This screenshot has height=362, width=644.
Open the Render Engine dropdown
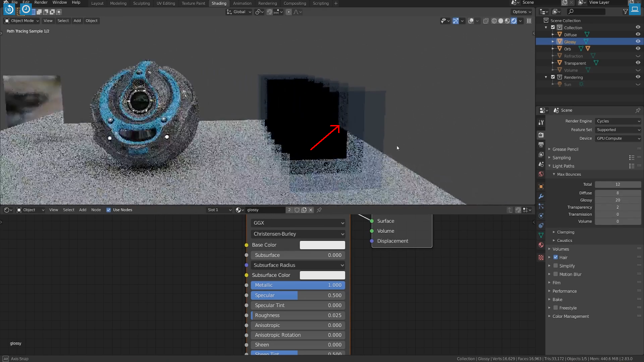pyautogui.click(x=618, y=121)
